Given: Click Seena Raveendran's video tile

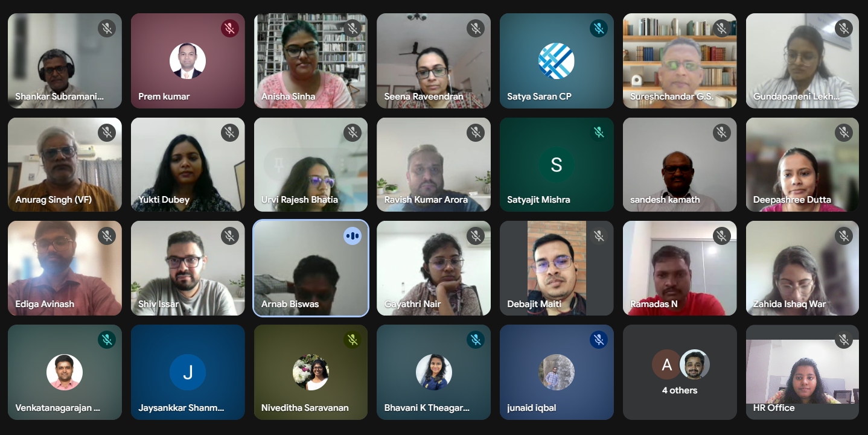Looking at the screenshot, I should click(x=433, y=61).
